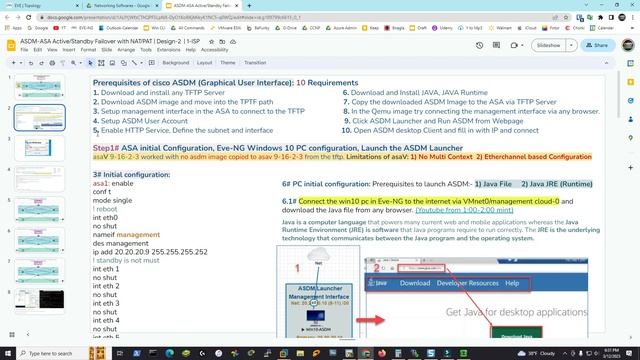Bookmark this page with the star icon
Viewport: 640px width, 360px height.
(566, 18)
